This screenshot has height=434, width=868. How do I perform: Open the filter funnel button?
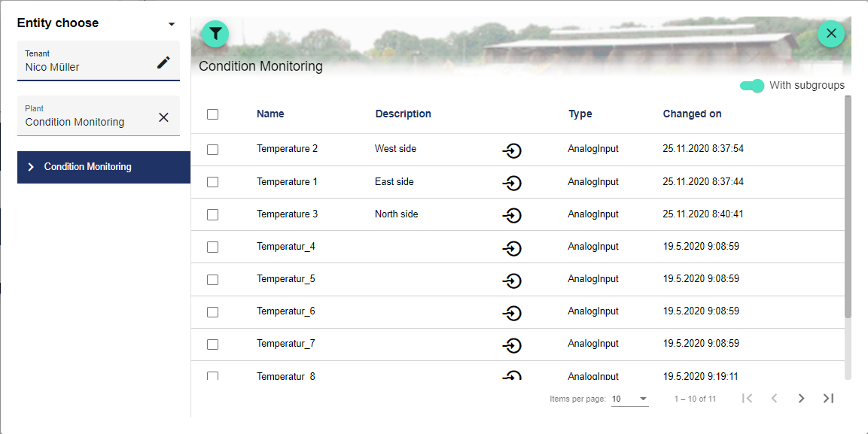pos(215,34)
